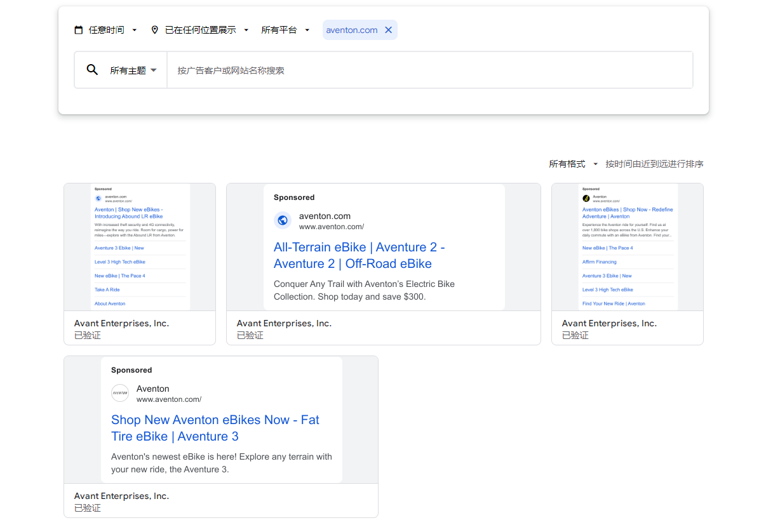Click the search magnifier icon
The image size is (766, 532).
pyautogui.click(x=92, y=70)
